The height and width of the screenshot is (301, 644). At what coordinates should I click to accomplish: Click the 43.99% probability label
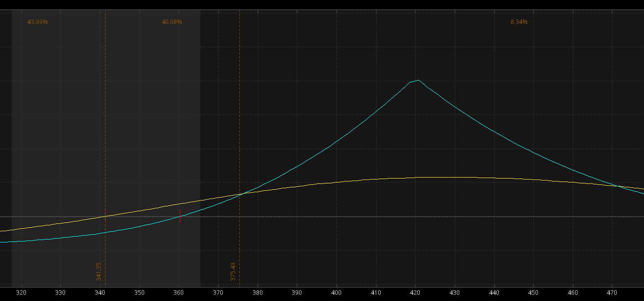tap(38, 22)
